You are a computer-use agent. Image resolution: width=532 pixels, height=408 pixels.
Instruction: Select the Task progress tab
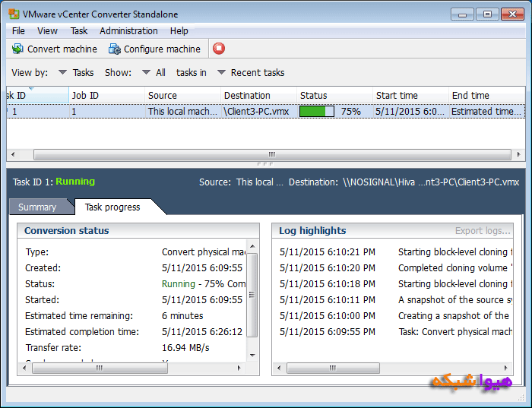tap(112, 207)
